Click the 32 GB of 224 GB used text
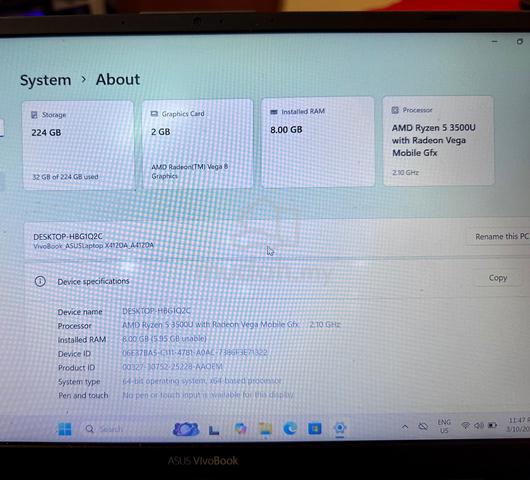The height and width of the screenshot is (480, 530). point(65,177)
